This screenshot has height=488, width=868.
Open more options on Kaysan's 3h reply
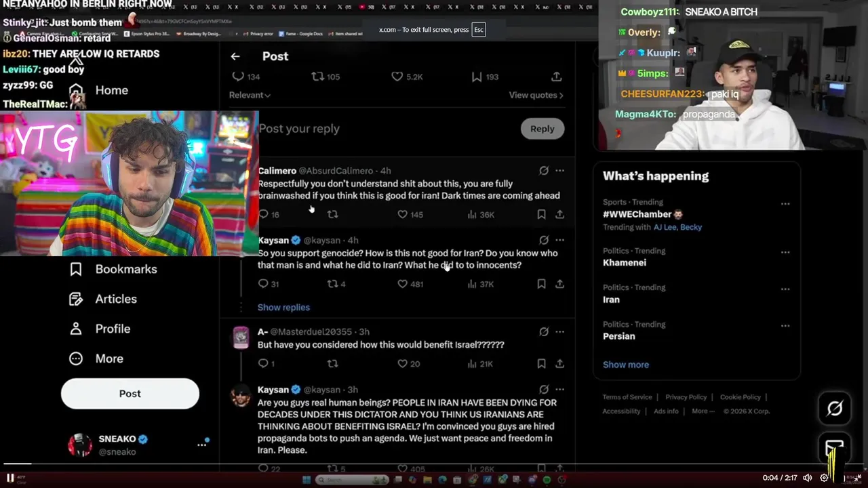click(559, 390)
